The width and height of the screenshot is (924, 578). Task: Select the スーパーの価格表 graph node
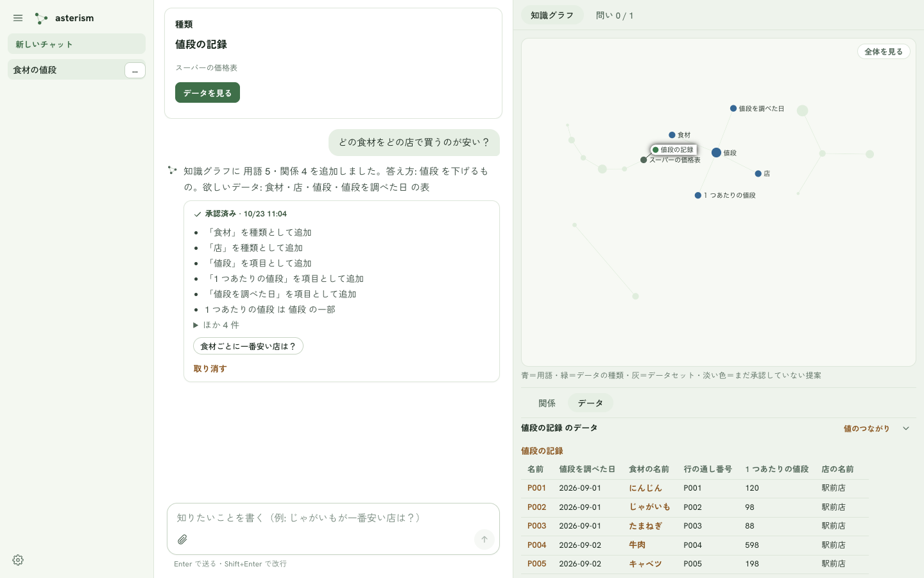coord(644,160)
